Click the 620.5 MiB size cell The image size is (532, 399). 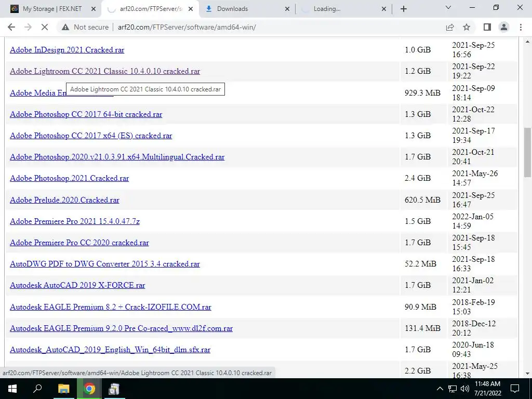click(x=422, y=200)
